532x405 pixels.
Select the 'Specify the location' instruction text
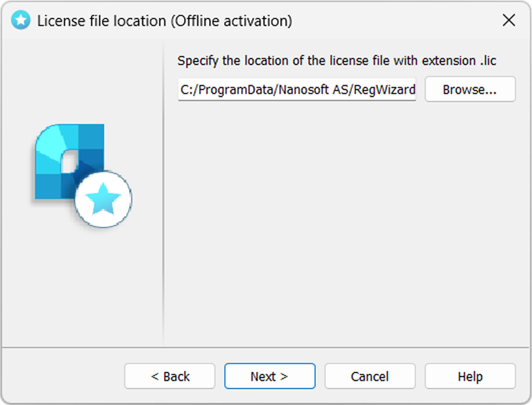click(x=337, y=61)
